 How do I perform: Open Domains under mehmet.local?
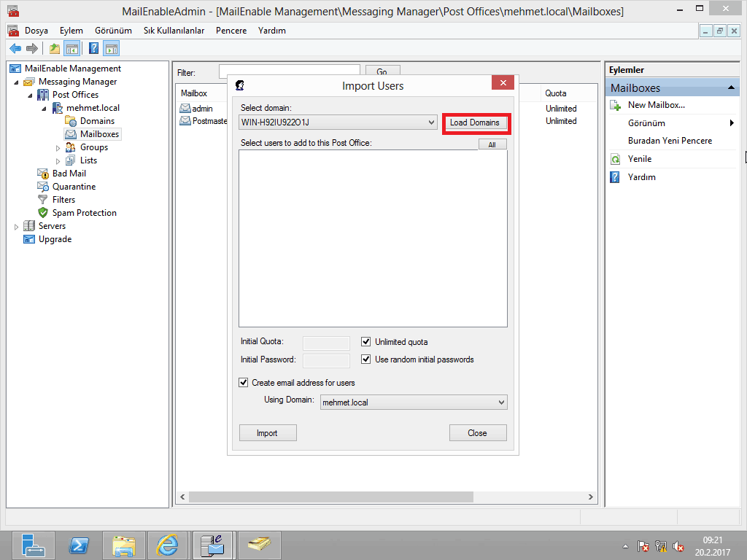(x=97, y=121)
